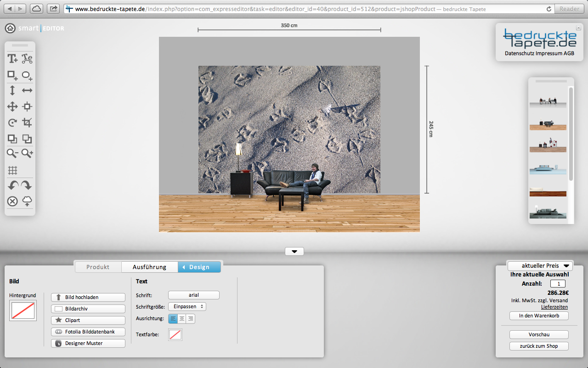Click the vertical stretch arrow tool
This screenshot has height=368, width=588.
[x=12, y=91]
